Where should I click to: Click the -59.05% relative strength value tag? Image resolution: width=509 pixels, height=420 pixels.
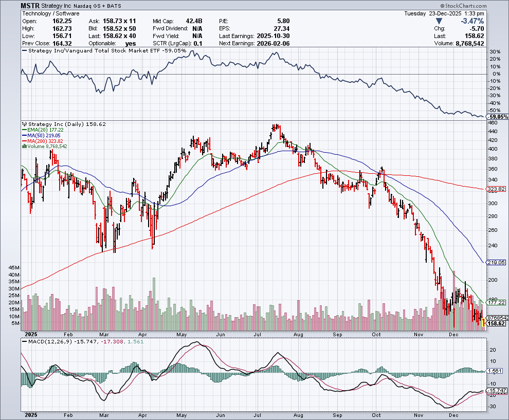coord(498,117)
